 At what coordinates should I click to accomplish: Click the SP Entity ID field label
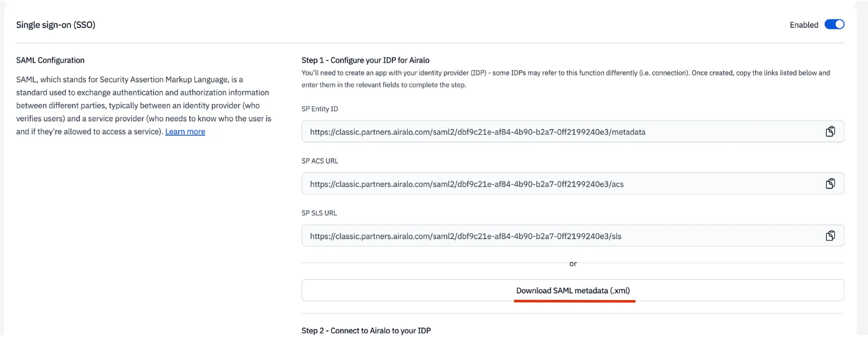tap(320, 109)
